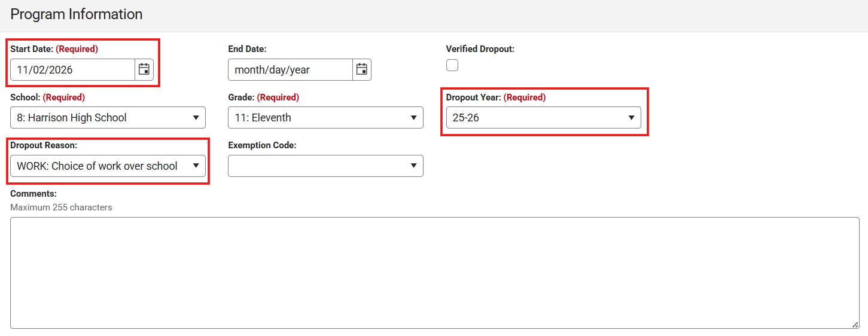Click the Maximum 255 characters hint
Viewport: 868px width, 336px height.
[x=61, y=207]
